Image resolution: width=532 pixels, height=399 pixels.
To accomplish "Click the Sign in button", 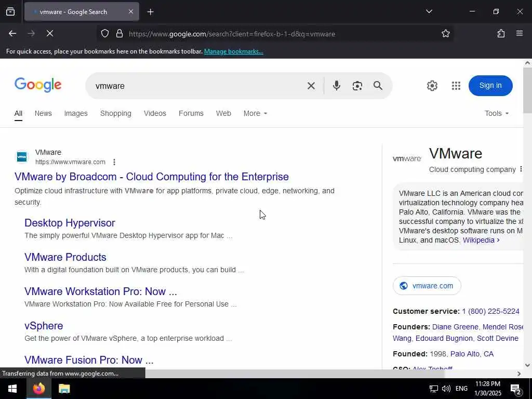I will coord(490,86).
